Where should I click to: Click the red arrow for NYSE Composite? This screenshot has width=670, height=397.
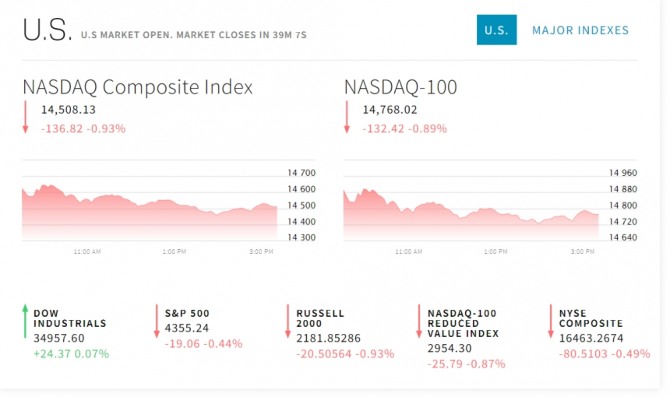point(551,321)
